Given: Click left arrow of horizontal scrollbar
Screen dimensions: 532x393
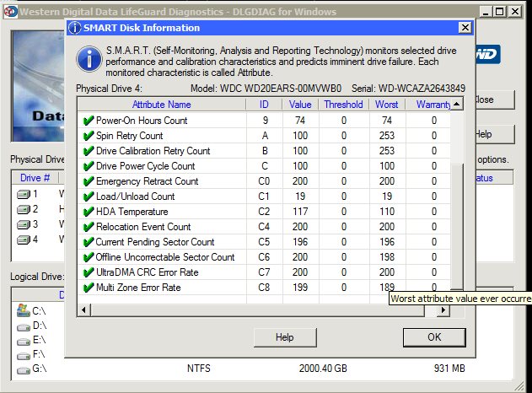Looking at the screenshot, I should pos(83,310).
